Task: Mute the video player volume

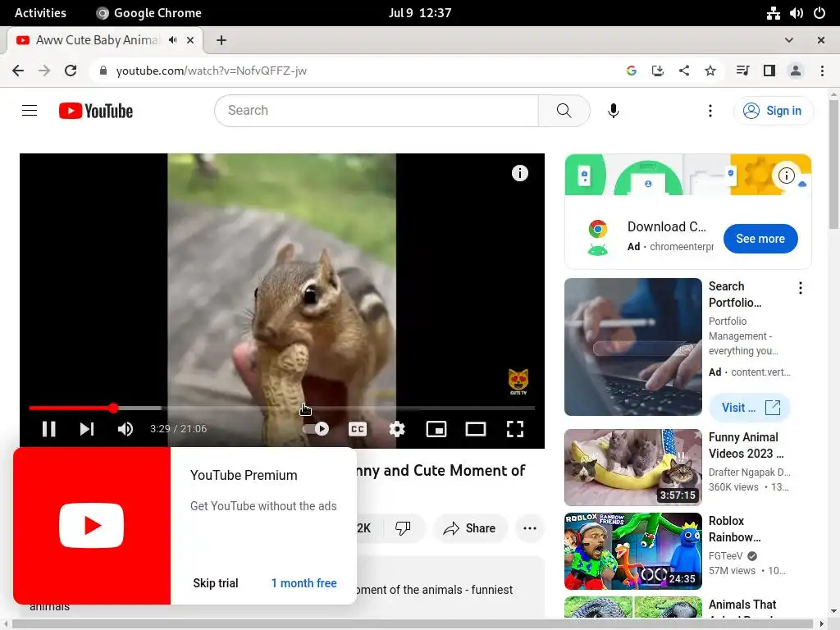Action: [x=126, y=429]
